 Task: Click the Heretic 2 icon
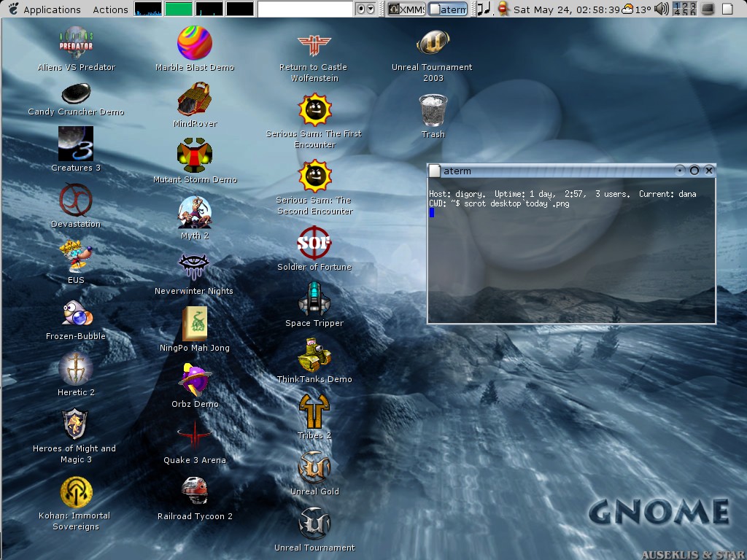pyautogui.click(x=76, y=368)
